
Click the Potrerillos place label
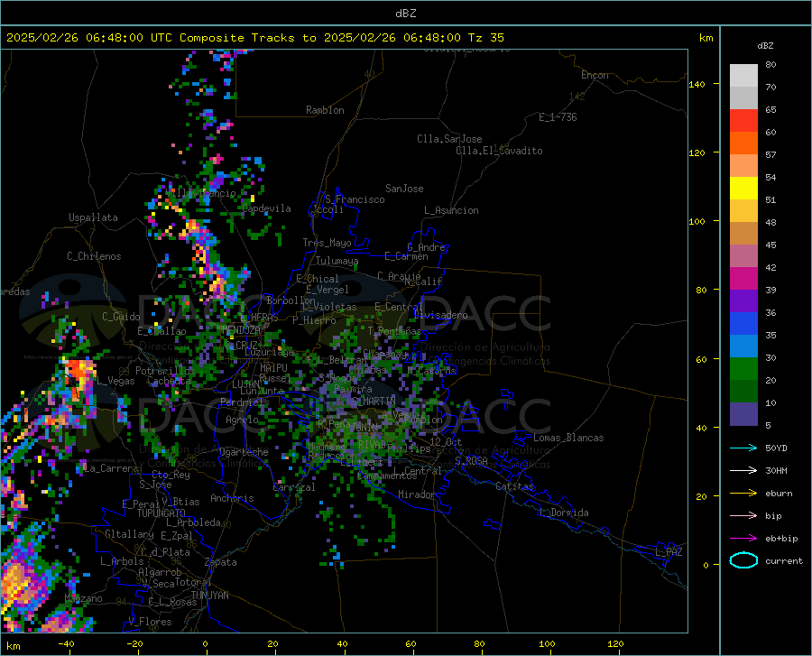(x=165, y=371)
